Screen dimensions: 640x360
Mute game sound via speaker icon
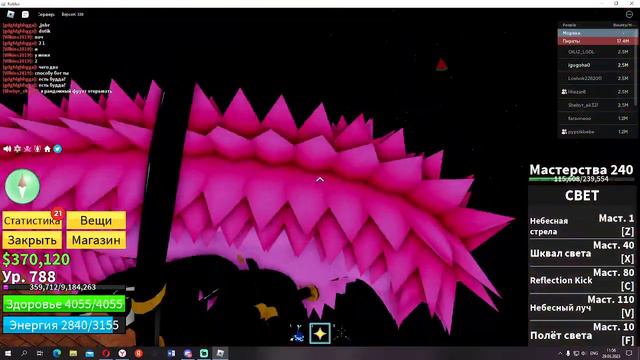[x=7, y=149]
